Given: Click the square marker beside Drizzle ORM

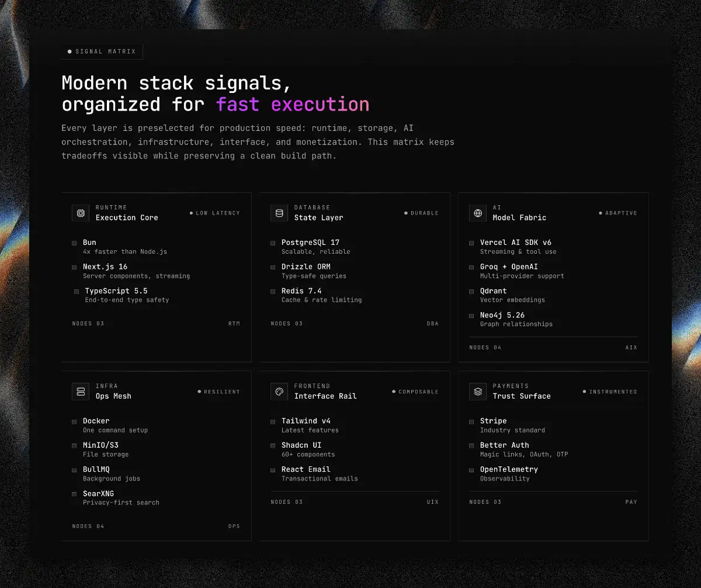Looking at the screenshot, I should [x=273, y=267].
